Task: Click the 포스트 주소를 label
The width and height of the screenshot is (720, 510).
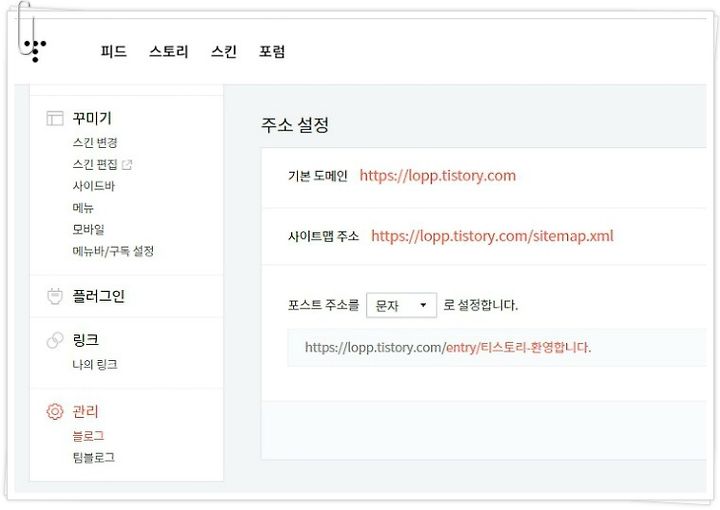Action: 323,305
